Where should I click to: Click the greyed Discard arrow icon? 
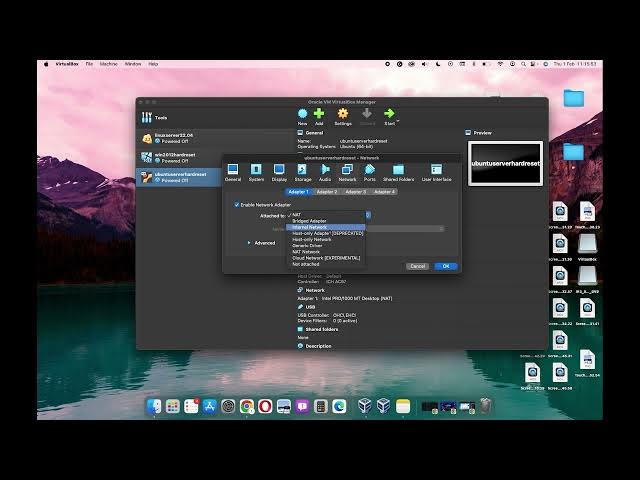[367, 114]
